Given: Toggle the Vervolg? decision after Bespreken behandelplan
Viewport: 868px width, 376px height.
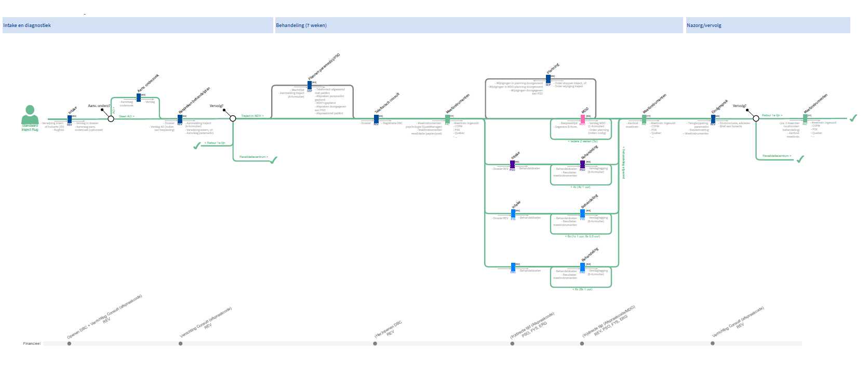Looking at the screenshot, I should [x=233, y=119].
